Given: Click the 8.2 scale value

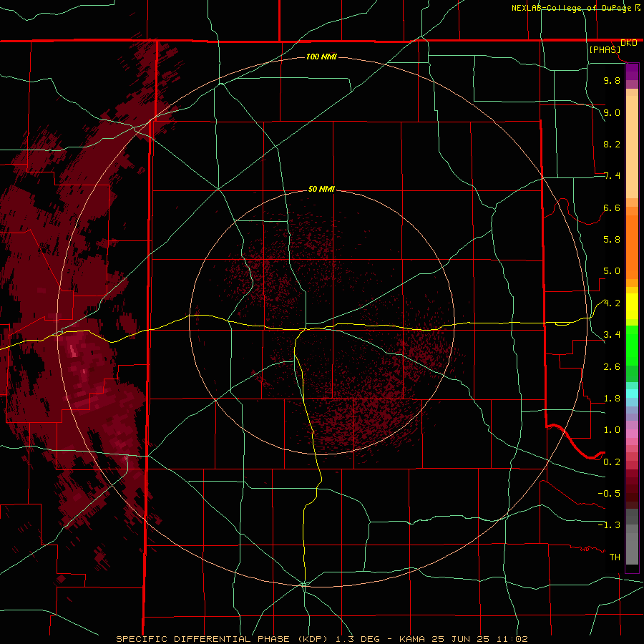Looking at the screenshot, I should (612, 144).
